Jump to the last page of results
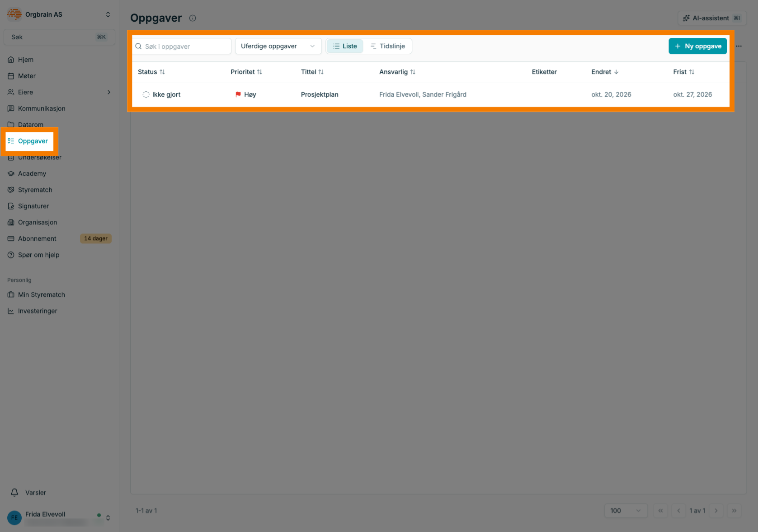 coord(734,511)
